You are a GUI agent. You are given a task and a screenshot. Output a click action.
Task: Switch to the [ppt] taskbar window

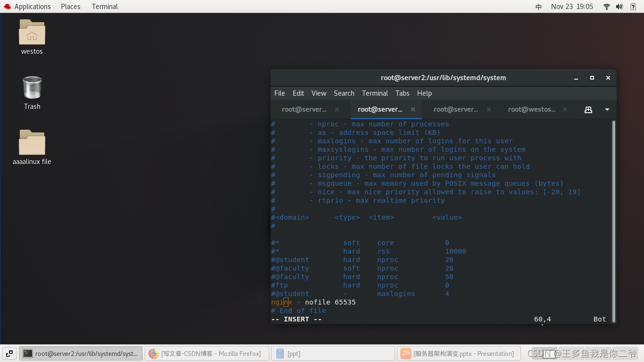[x=333, y=353]
